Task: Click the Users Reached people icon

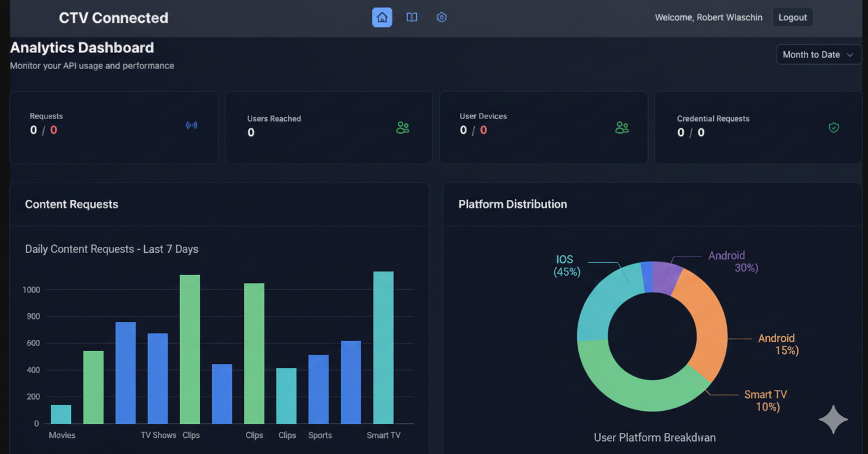Action: (403, 128)
